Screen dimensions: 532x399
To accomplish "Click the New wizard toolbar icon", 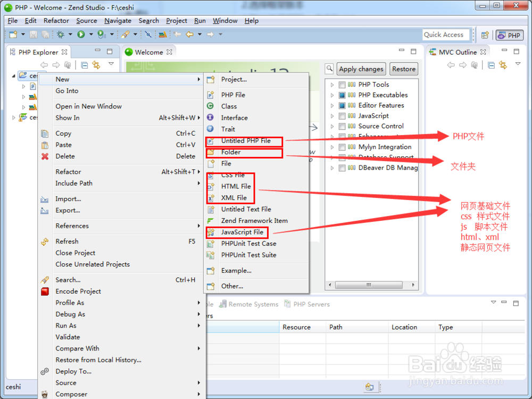I will pyautogui.click(x=13, y=34).
